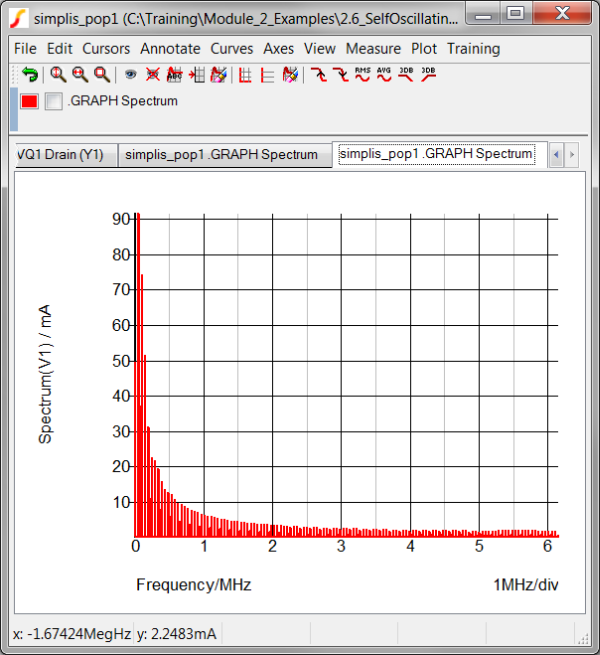Open the Annotate menu
600x655 pixels.
[x=170, y=48]
